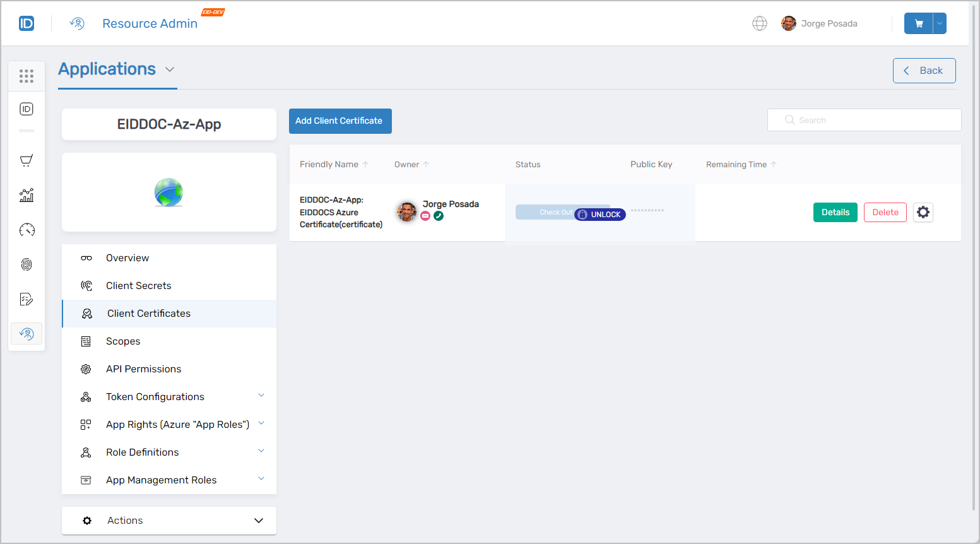Open the fingerprint sidebar section
980x544 pixels.
click(x=26, y=264)
